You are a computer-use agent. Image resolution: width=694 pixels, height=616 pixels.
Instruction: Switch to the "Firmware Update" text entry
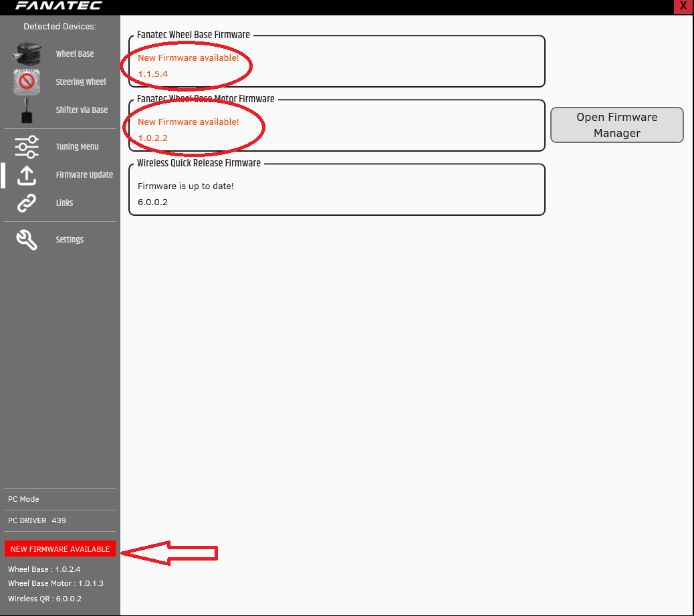point(84,175)
